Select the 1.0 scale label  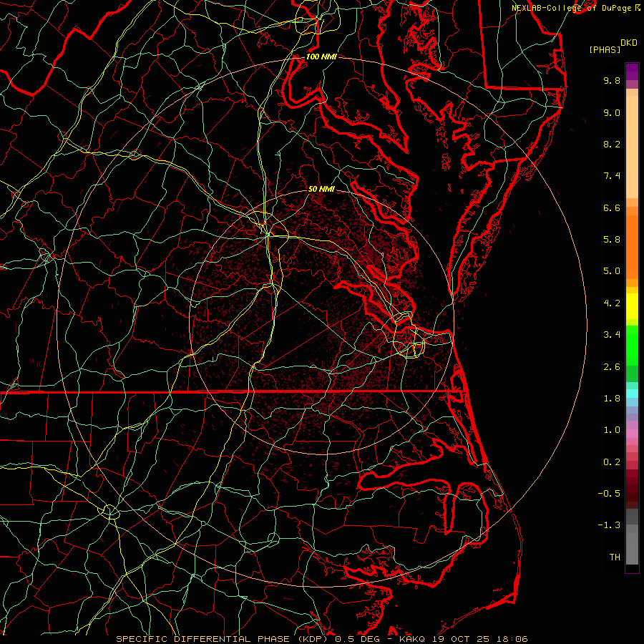tap(612, 430)
